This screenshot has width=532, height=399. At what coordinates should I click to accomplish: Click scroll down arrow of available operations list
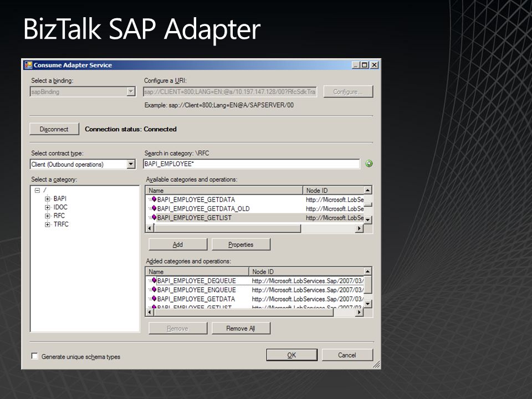(x=368, y=219)
